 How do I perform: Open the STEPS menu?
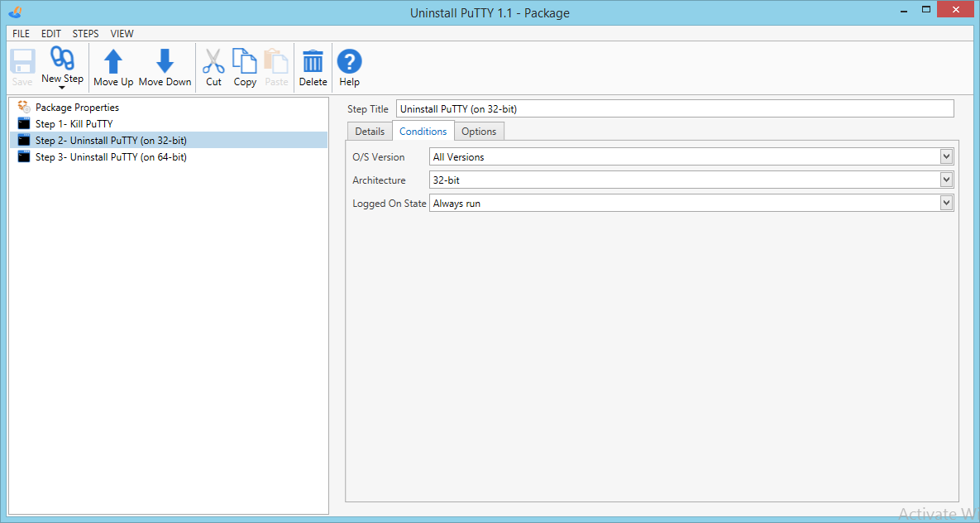[x=86, y=34]
